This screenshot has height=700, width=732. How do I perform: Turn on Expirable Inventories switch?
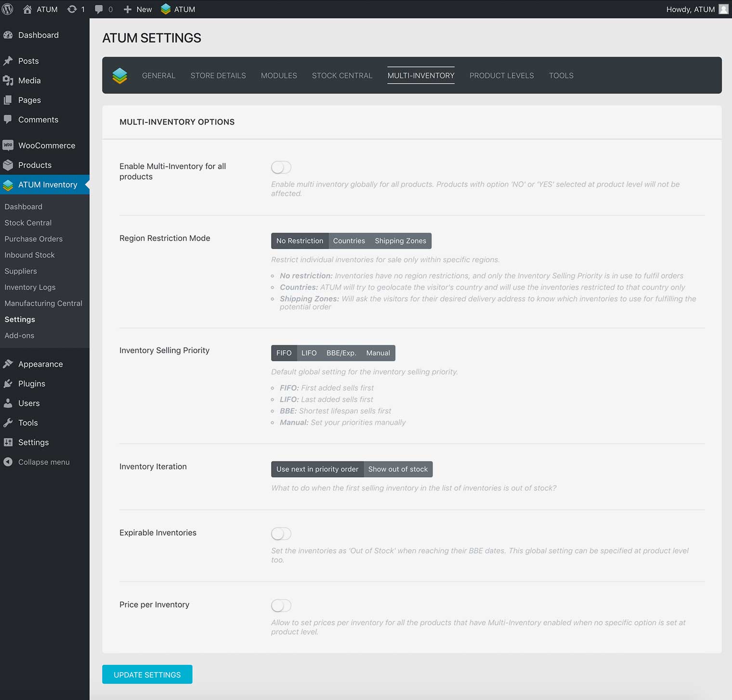(x=281, y=534)
